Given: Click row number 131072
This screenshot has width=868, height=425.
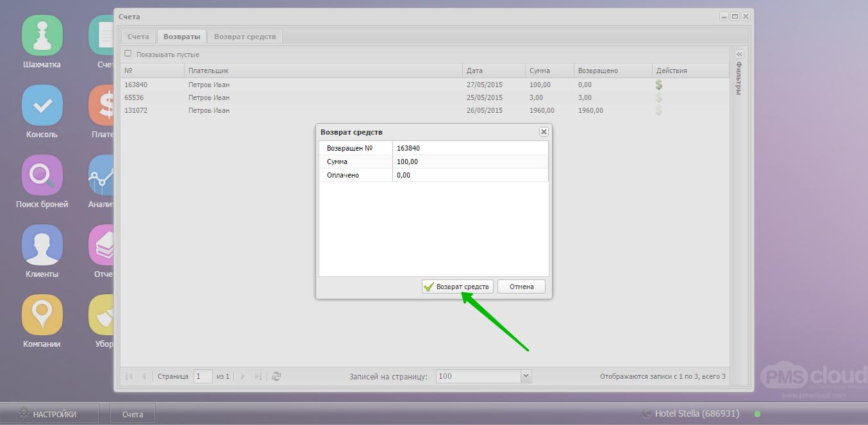Looking at the screenshot, I should tap(136, 110).
